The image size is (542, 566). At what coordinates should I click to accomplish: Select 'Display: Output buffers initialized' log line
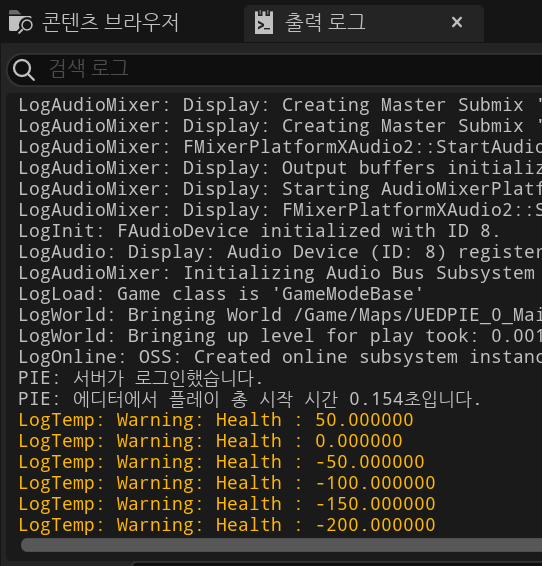coord(280,168)
